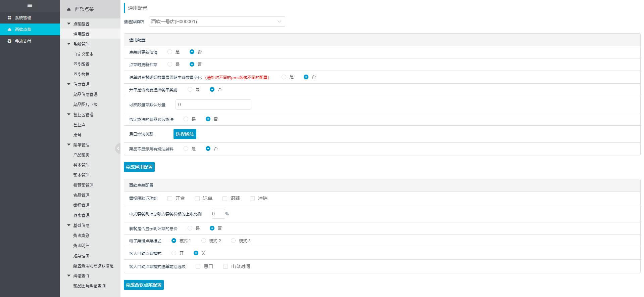Collapse the 营业区管理 tree group
644x297 pixels.
[x=69, y=115]
